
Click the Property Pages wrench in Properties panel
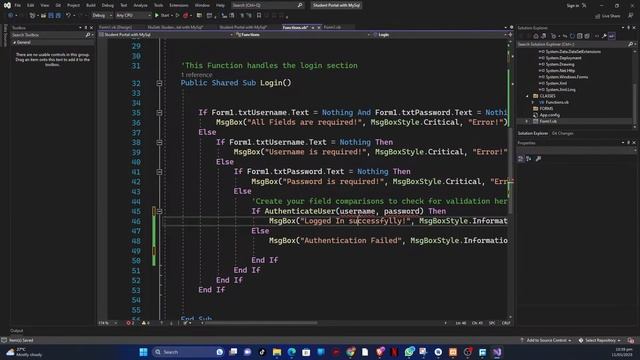click(538, 159)
